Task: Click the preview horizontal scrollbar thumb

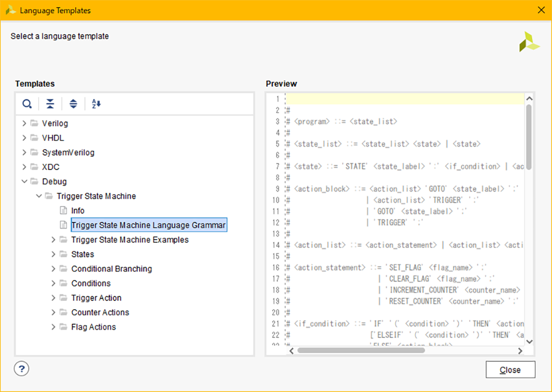Action: [361, 351]
